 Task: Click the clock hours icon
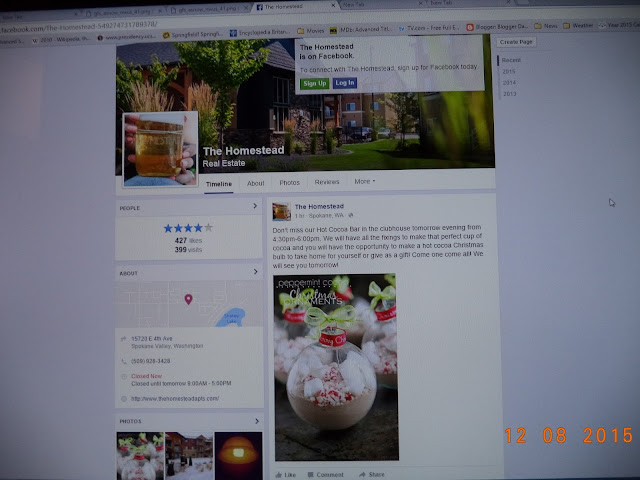click(124, 376)
